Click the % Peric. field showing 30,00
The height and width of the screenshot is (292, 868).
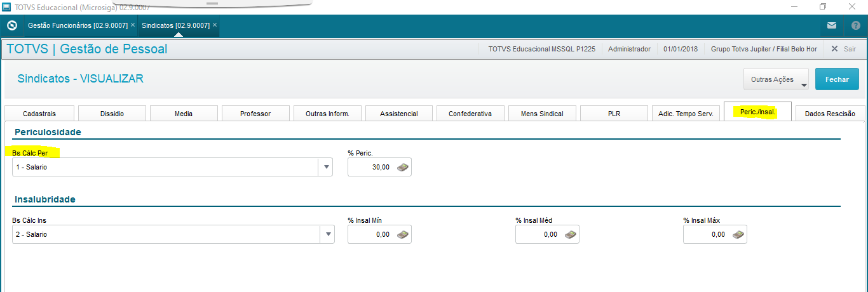pos(379,167)
